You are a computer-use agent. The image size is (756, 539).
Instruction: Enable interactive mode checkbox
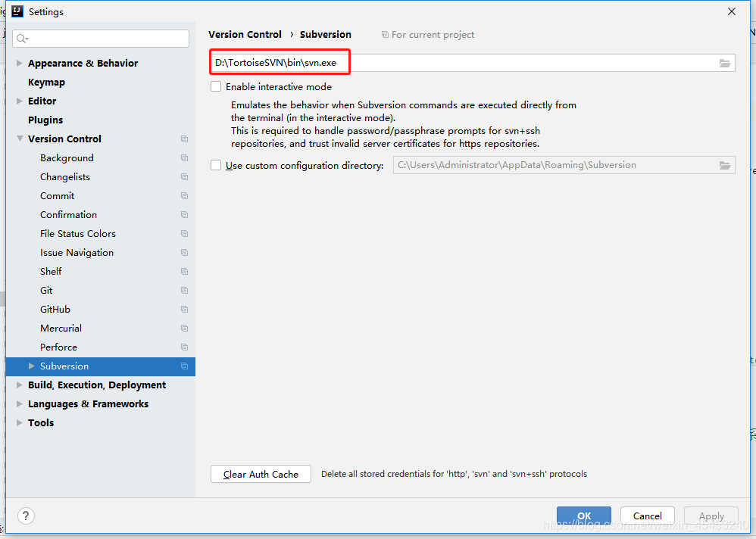click(216, 87)
